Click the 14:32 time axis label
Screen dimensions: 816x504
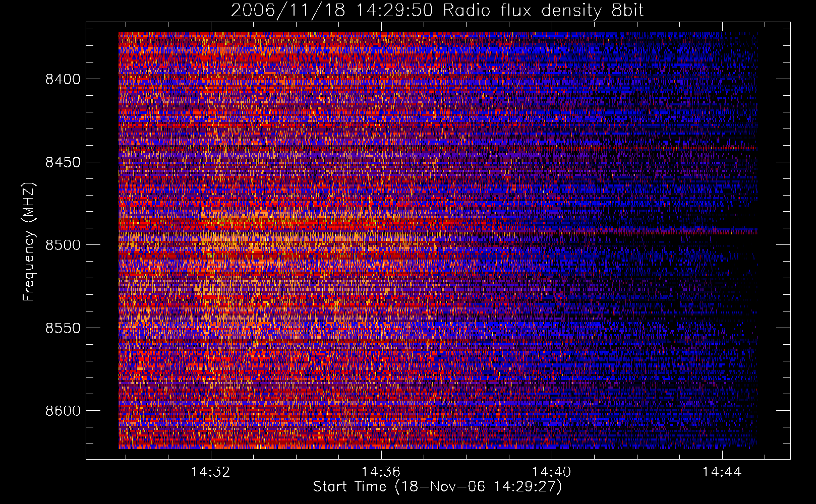point(211,472)
